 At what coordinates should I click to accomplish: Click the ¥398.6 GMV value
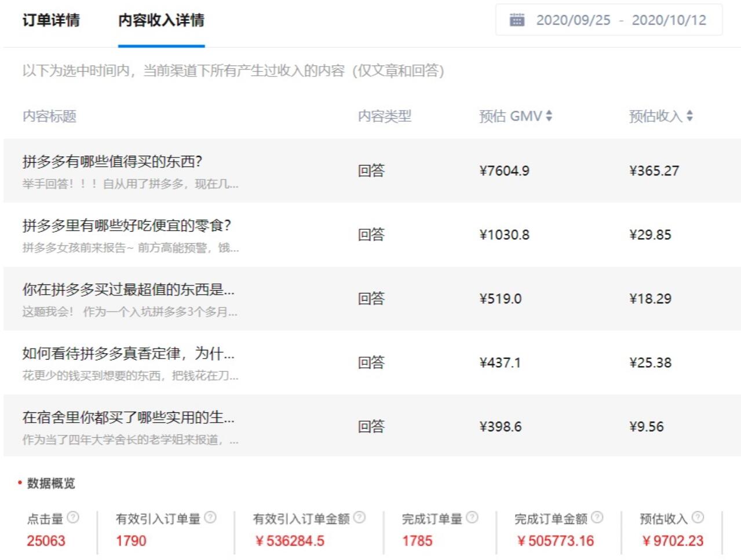(500, 427)
